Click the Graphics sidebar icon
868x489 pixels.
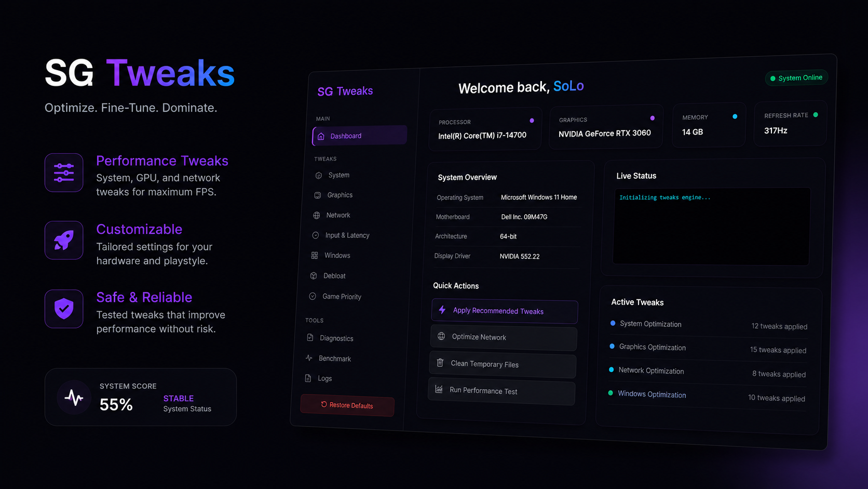pyautogui.click(x=318, y=195)
